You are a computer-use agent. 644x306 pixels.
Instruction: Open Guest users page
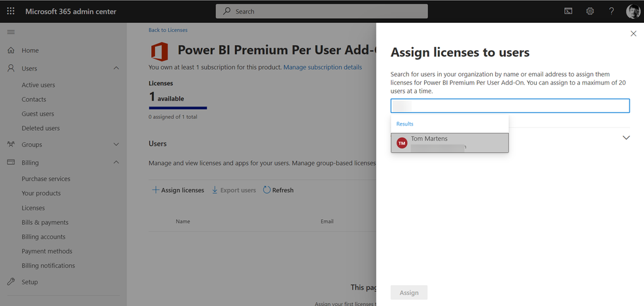point(38,114)
